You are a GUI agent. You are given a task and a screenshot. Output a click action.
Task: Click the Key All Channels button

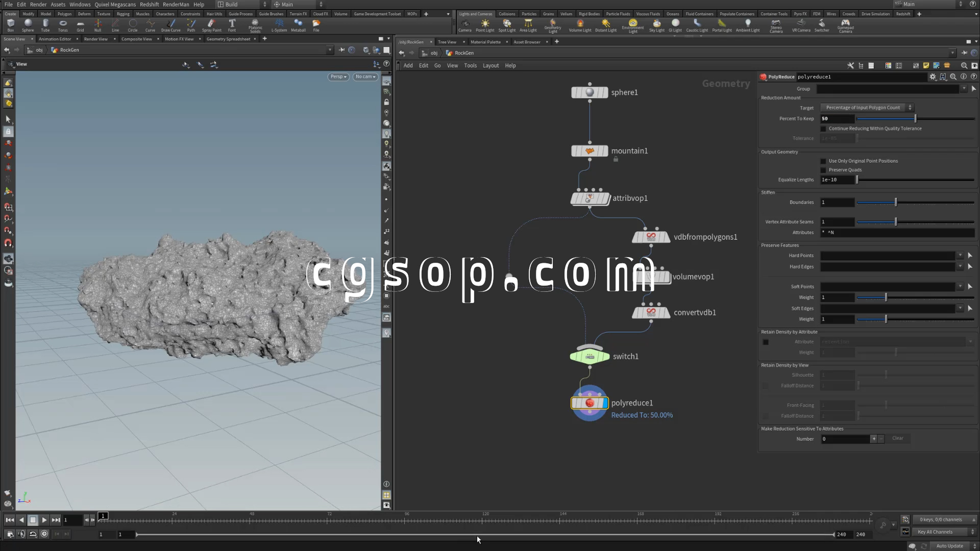tap(935, 532)
